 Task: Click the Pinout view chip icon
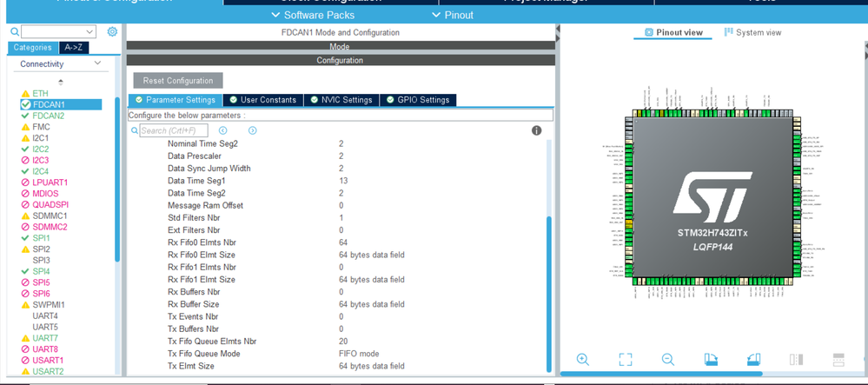[x=649, y=32]
